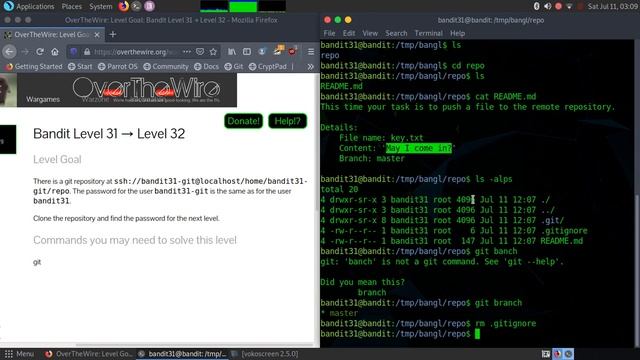Toggle the Firefox sidebar view
The image size is (640, 360).
247,52
